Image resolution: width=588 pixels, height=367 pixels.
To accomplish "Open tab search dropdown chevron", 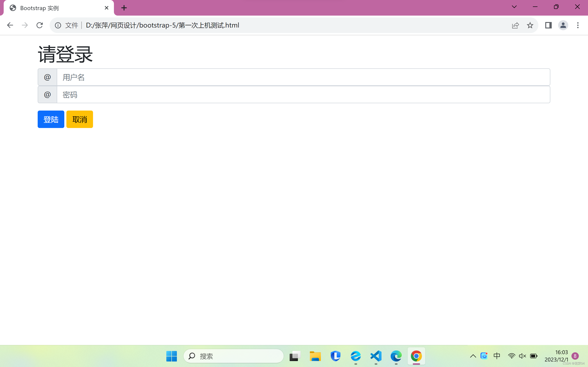I will [x=514, y=7].
